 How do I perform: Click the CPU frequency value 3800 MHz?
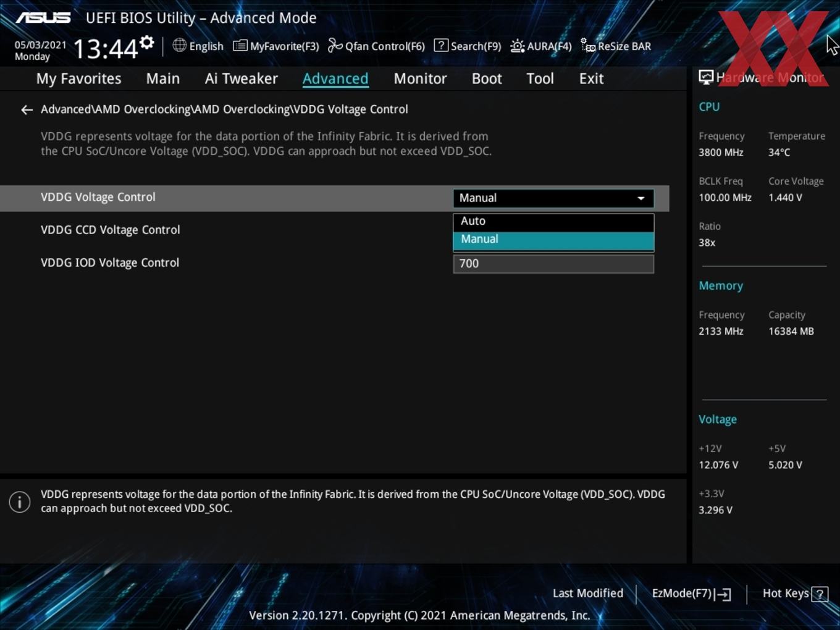pos(721,153)
